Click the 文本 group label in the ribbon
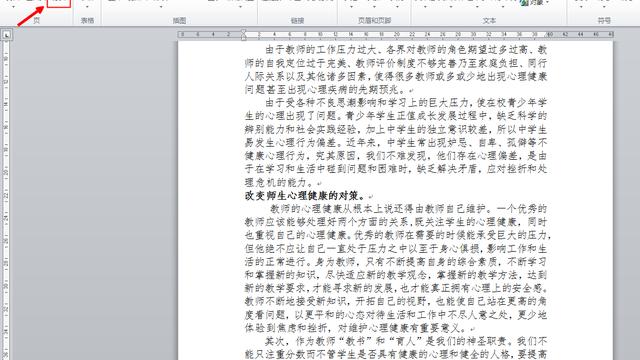Screen dimensions: 640x360 point(489,20)
